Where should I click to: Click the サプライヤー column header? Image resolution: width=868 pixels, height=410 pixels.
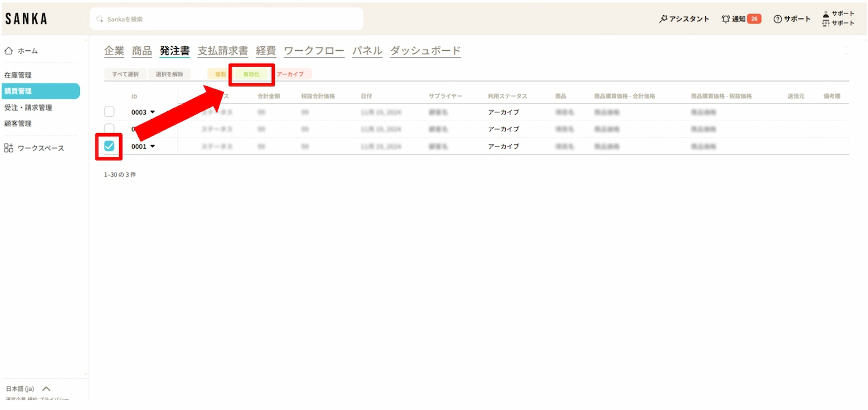[446, 96]
